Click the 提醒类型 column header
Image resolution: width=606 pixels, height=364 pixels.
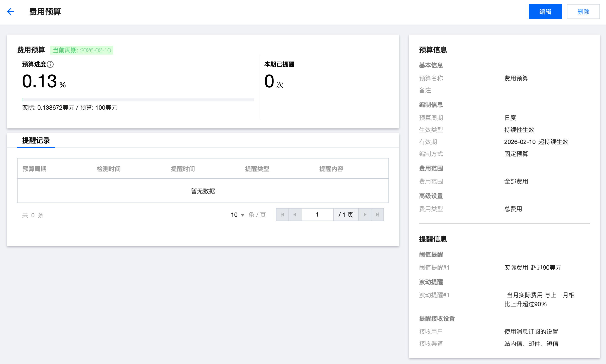257,169
